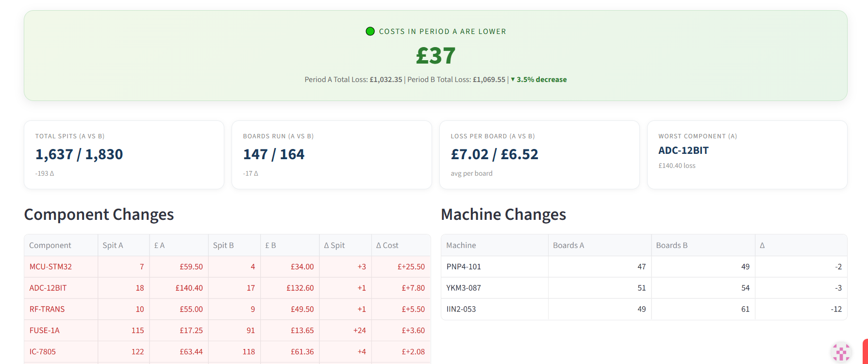Click the '3.5% decrease' indicator
The height and width of the screenshot is (364, 868).
coord(539,80)
